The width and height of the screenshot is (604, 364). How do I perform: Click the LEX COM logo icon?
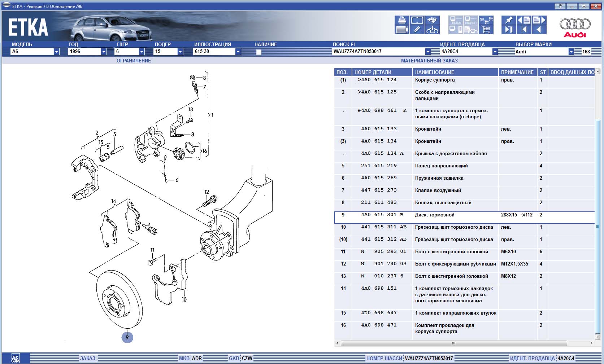(x=16, y=358)
